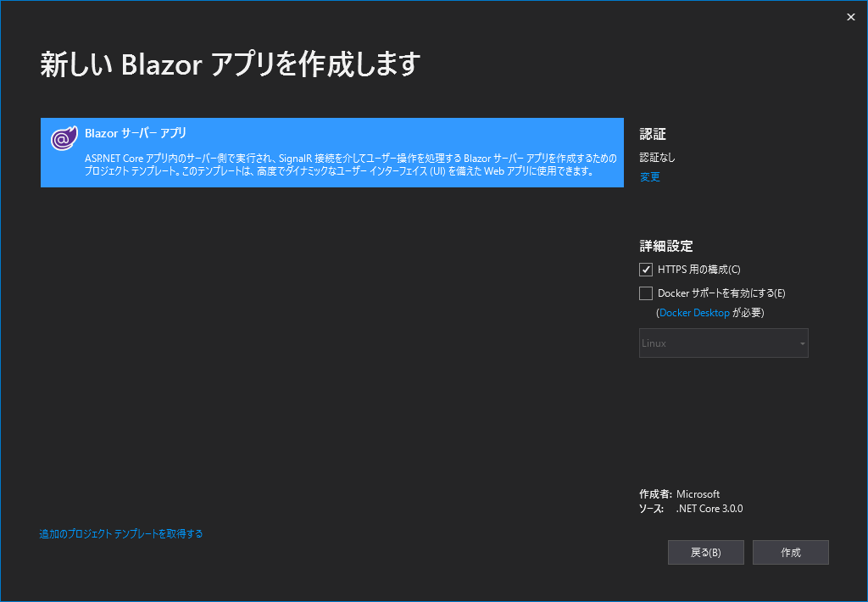Click the 作成 button

pyautogui.click(x=791, y=552)
